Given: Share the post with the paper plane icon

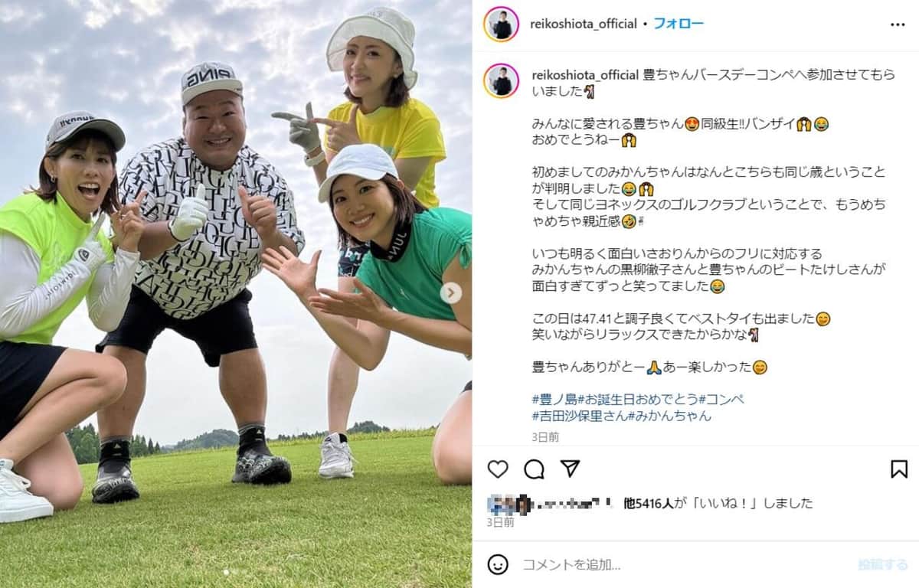Looking at the screenshot, I should (570, 469).
